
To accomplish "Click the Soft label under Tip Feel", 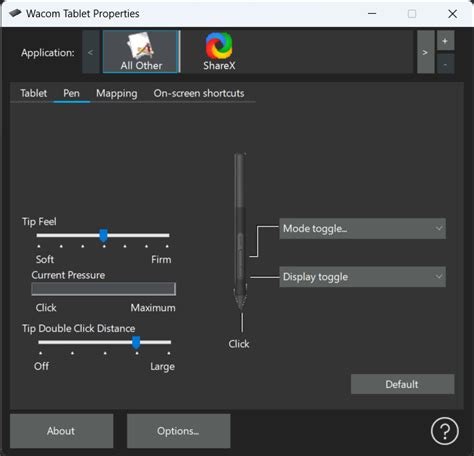I will (45, 259).
